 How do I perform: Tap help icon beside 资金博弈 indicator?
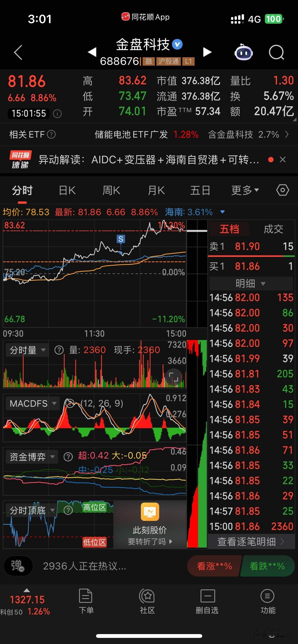pos(68,457)
